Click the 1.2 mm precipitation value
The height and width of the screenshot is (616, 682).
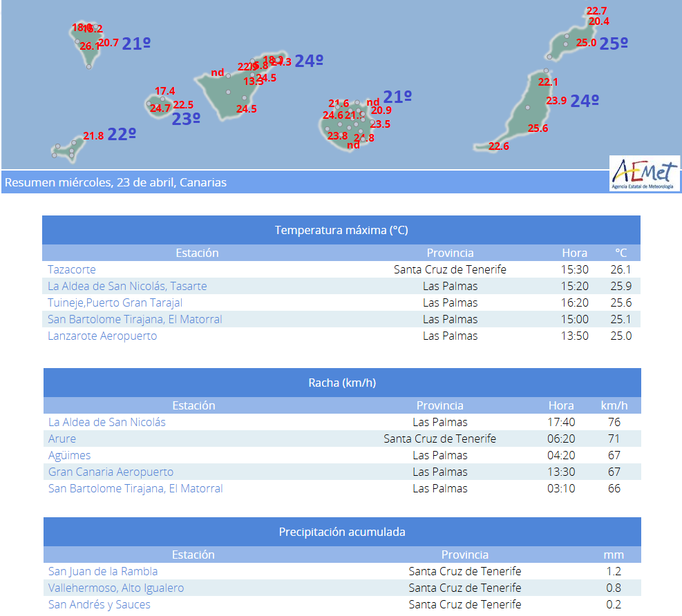[614, 571]
